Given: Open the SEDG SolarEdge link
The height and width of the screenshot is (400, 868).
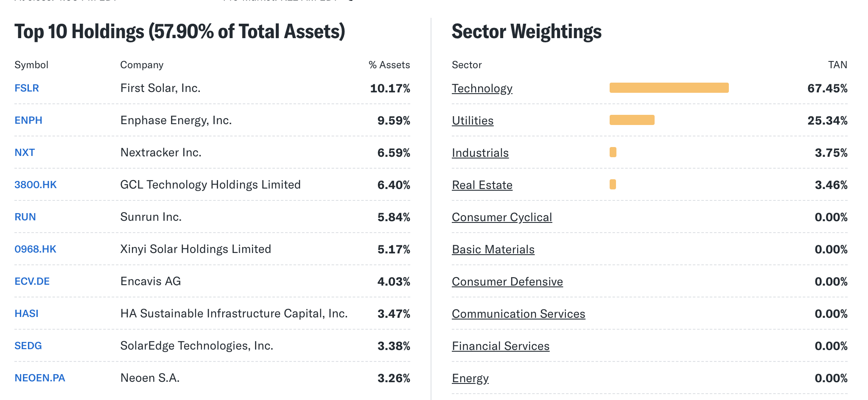Looking at the screenshot, I should 28,346.
